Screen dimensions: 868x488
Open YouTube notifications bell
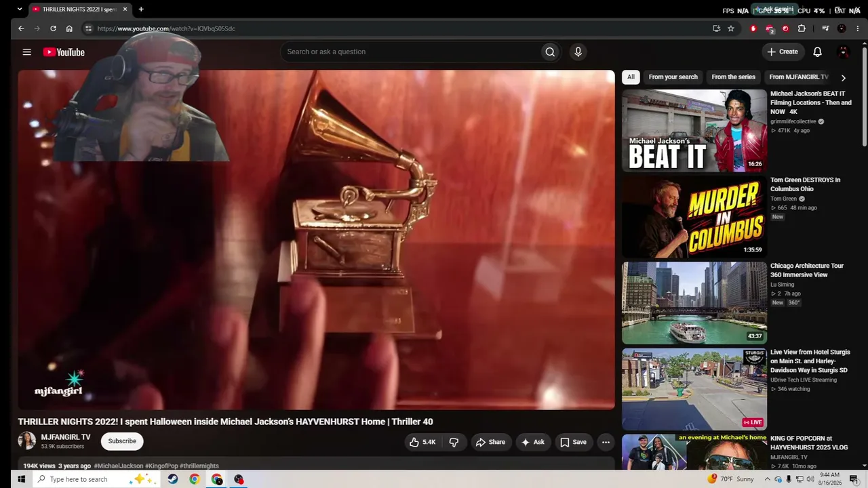(817, 52)
